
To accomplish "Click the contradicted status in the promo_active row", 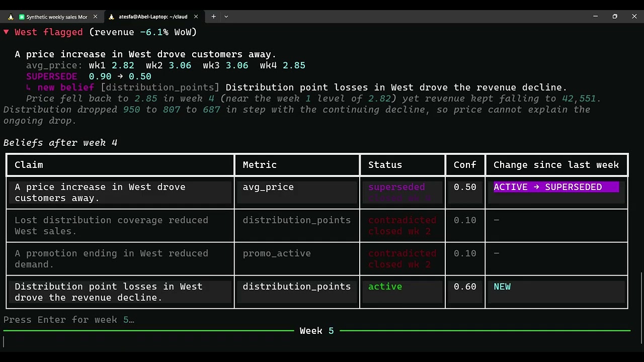I will click(x=402, y=259).
